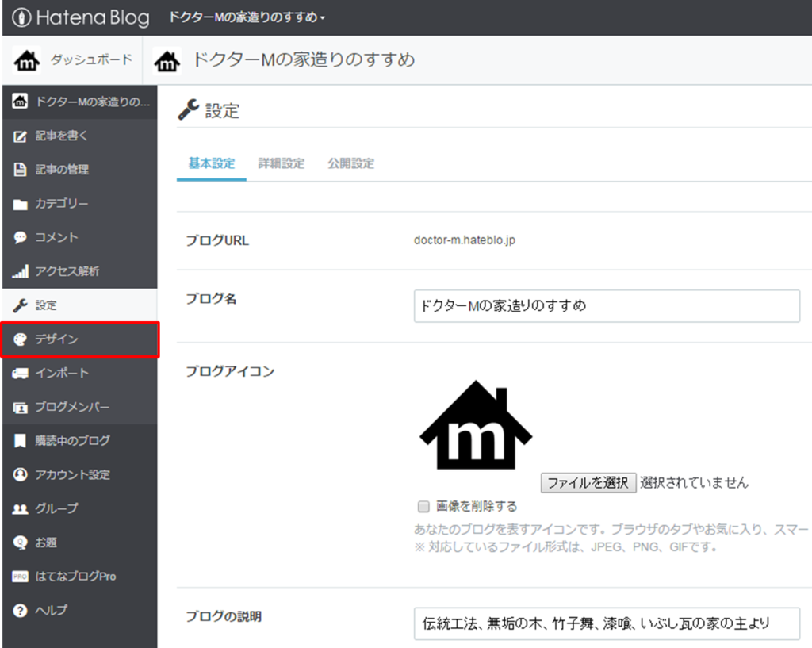The image size is (812, 648).
Task: Click the house icon next to blog title header
Action: click(x=167, y=60)
